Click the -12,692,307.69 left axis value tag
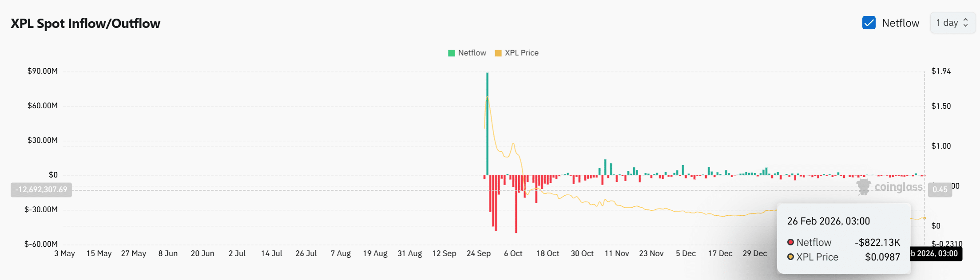This screenshot has width=980, height=280. click(x=40, y=189)
